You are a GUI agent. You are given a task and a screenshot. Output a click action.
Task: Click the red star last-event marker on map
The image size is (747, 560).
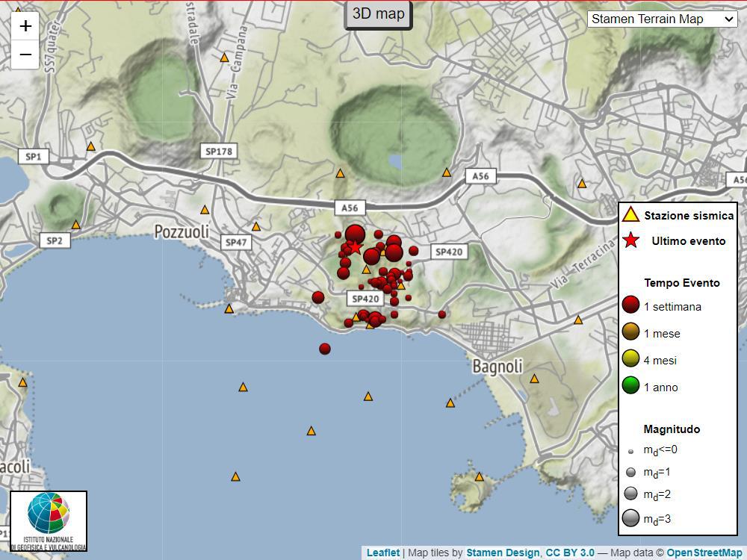tap(356, 247)
